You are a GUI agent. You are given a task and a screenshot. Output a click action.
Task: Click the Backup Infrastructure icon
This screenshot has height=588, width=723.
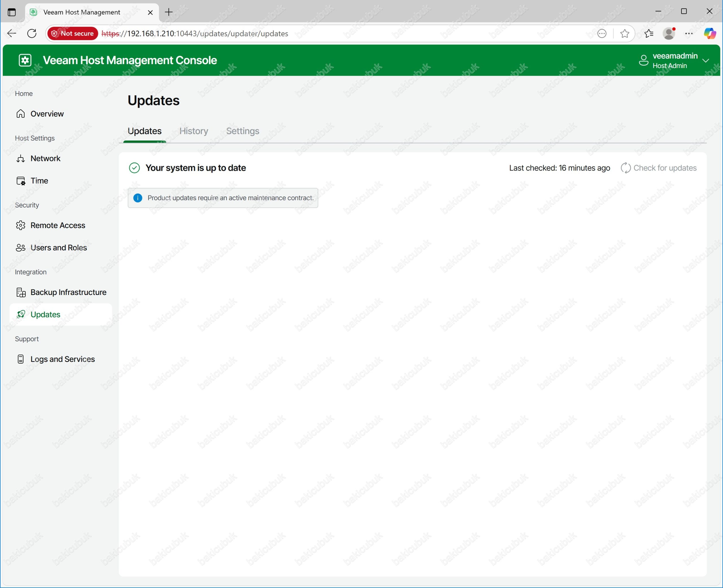click(x=21, y=292)
